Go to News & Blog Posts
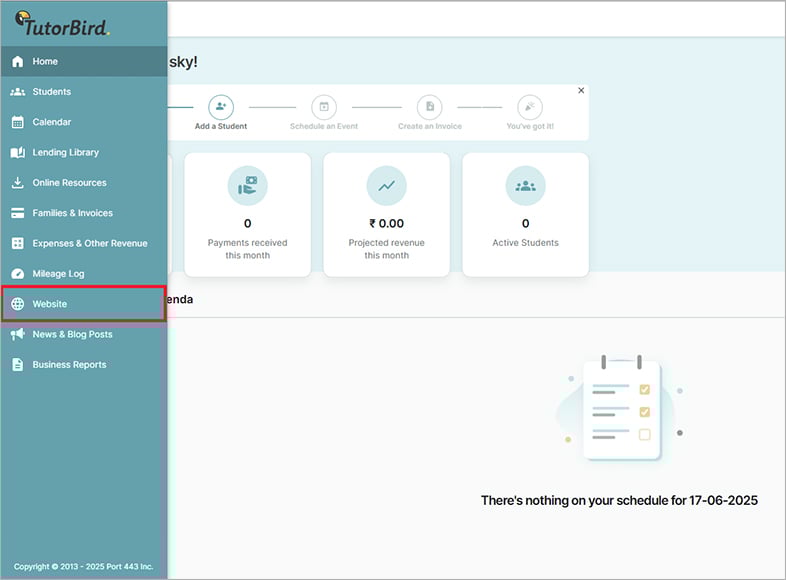Viewport: 786px width, 580px height. click(84, 334)
